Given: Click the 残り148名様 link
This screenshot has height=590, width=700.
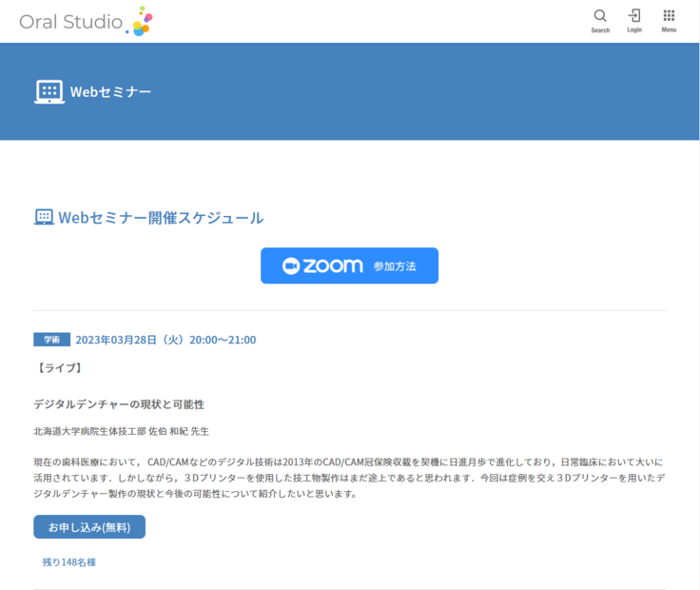Looking at the screenshot, I should [69, 562].
